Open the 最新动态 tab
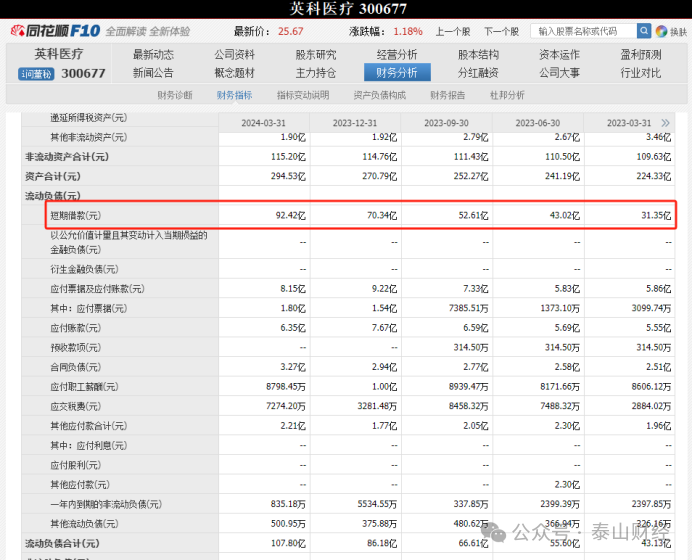Screen dimensions: 692x560 153,55
